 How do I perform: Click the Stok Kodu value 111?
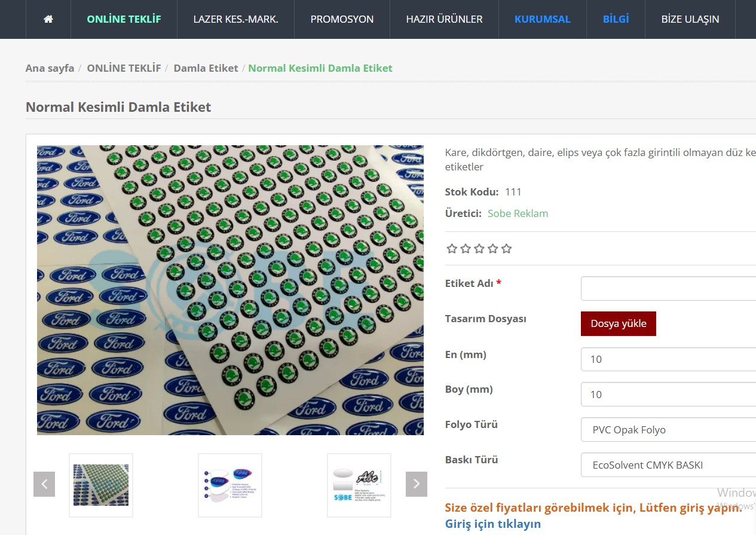[x=513, y=192]
